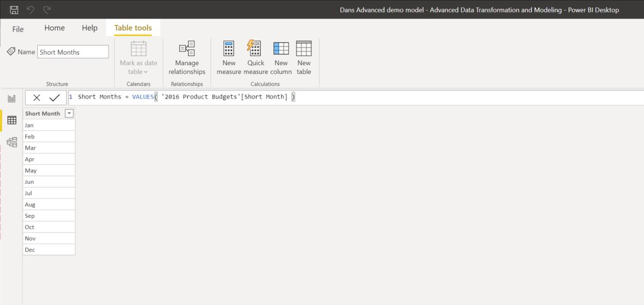Click the Save icon in title bar
Image resolution: width=644 pixels, height=305 pixels.
click(x=14, y=9)
